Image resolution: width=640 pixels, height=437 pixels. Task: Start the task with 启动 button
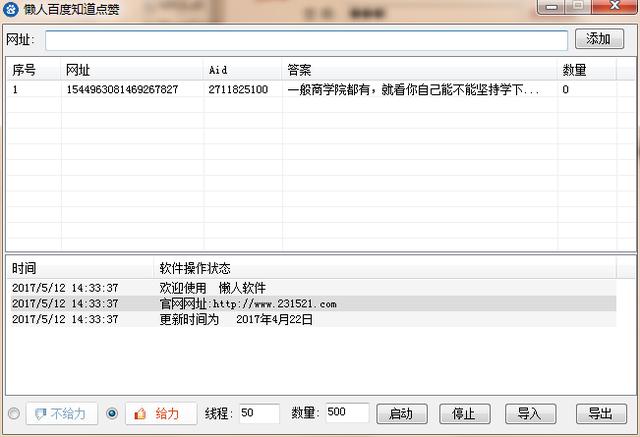click(402, 414)
